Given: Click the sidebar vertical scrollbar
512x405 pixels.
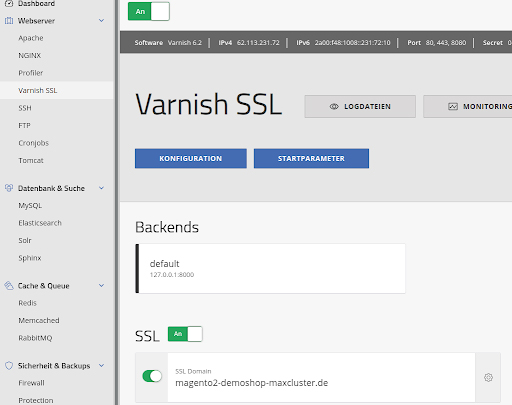Looking at the screenshot, I should point(117,202).
